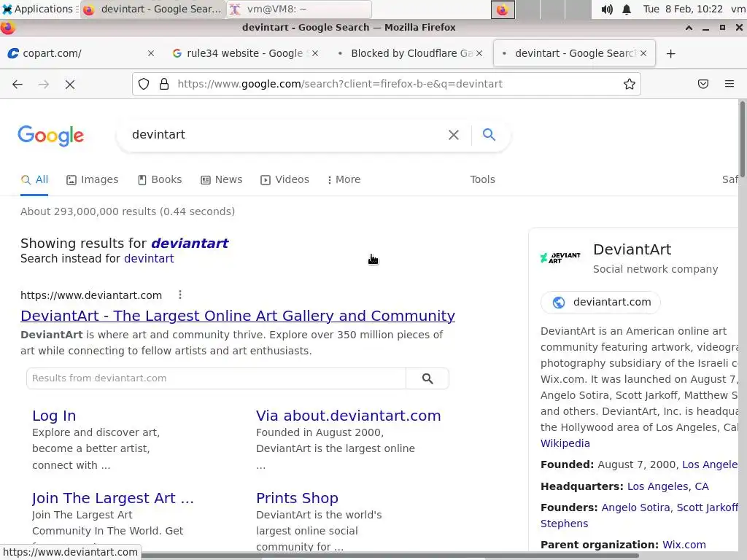
Task: Select the All results tab
Action: point(34,180)
